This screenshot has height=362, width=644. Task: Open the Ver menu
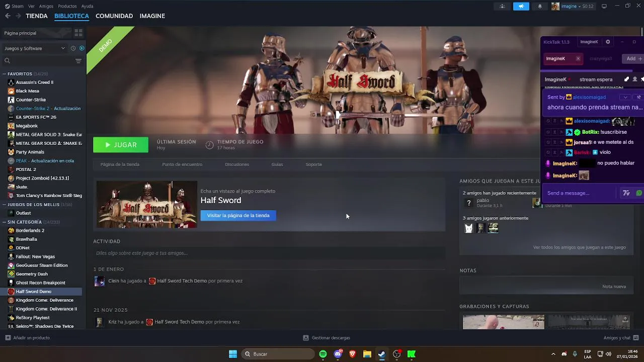(x=32, y=7)
